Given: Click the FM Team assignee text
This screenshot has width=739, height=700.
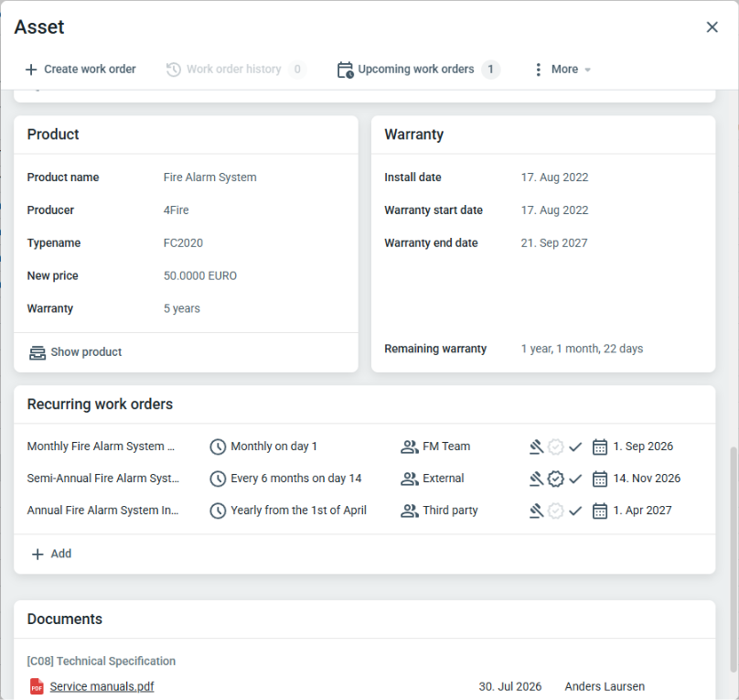Looking at the screenshot, I should point(447,447).
